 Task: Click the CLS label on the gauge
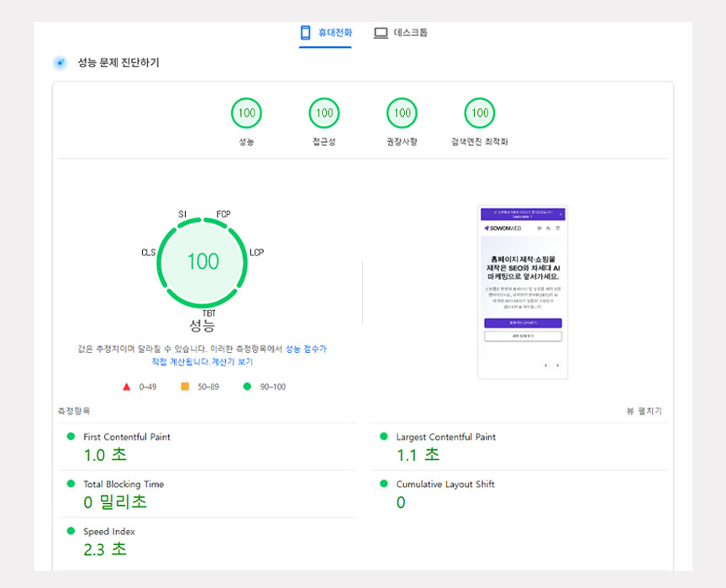pos(148,252)
